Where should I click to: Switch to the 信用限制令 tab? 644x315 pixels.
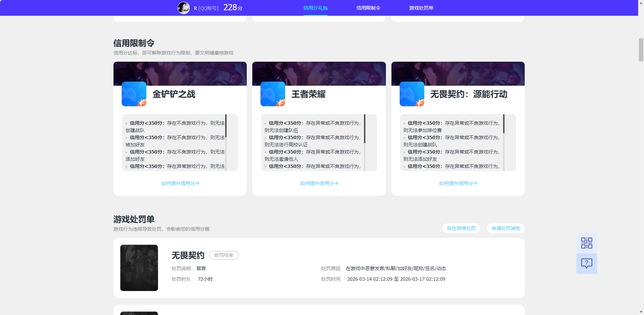pos(368,8)
